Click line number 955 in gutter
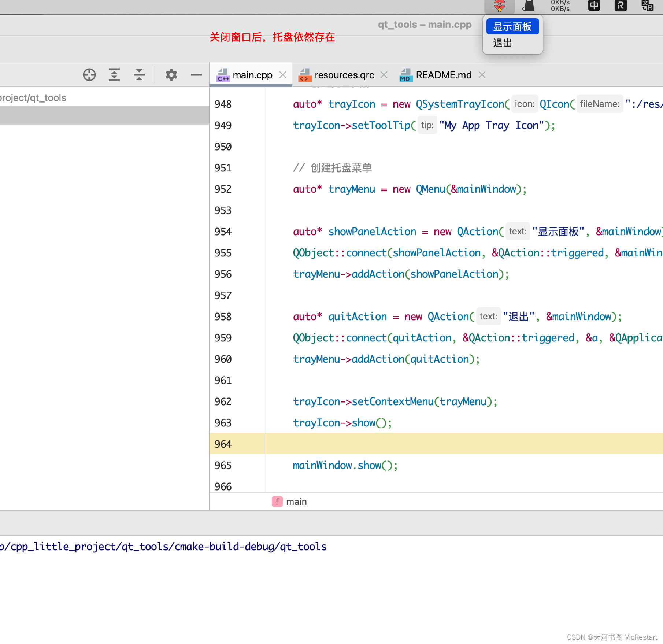Viewport: 663px width, 644px height. pyautogui.click(x=223, y=253)
